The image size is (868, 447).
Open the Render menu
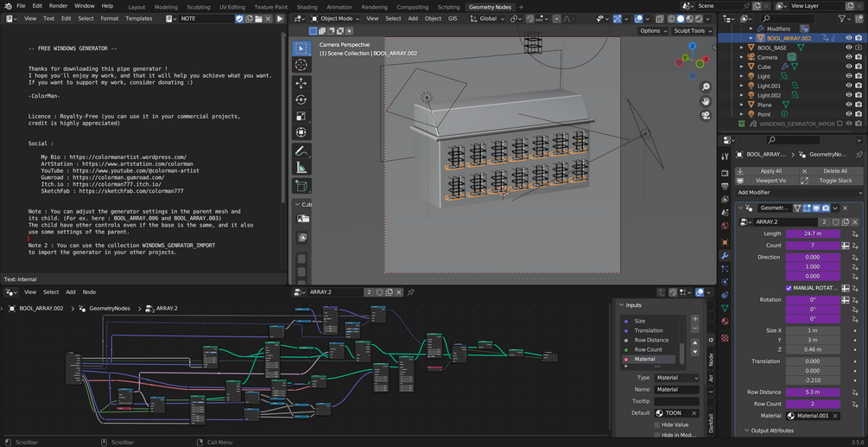tap(58, 6)
